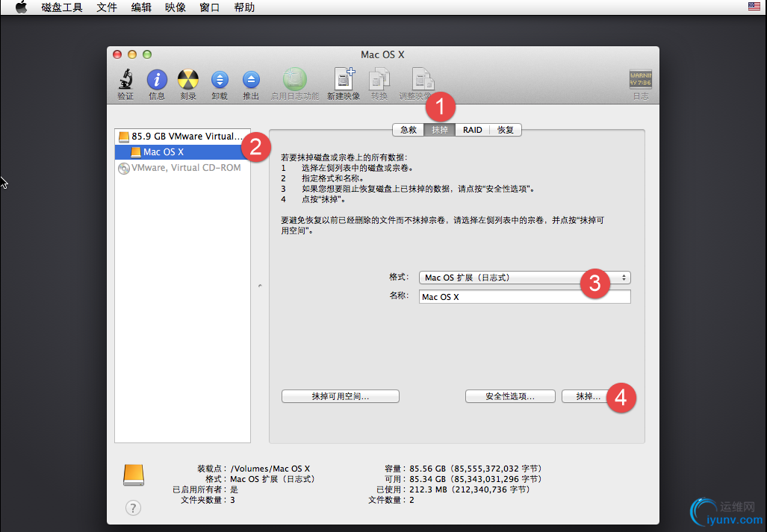Viewport: 767px width, 532px height.
Task: Click New Image (新建映像) toolbar icon
Action: tap(344, 79)
